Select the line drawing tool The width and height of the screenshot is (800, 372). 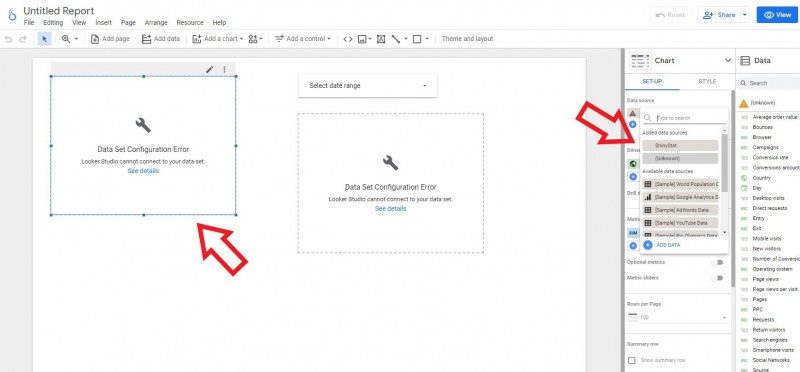tap(396, 39)
